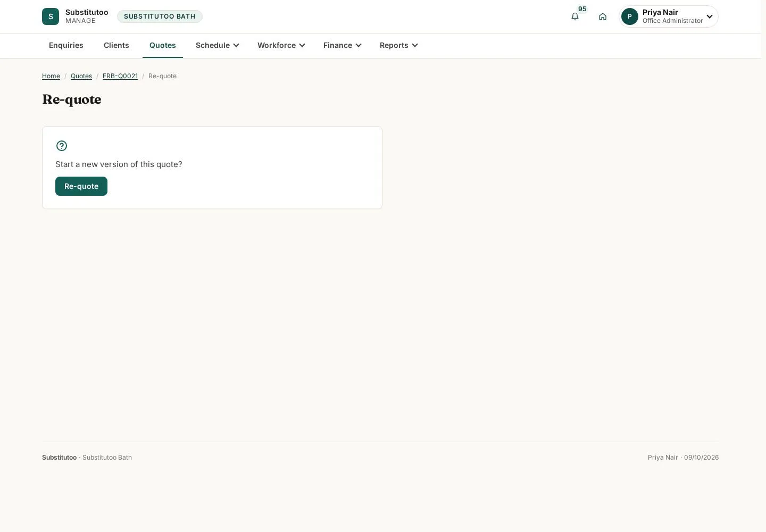The width and height of the screenshot is (766, 532).
Task: Click the Re-quote breadcrumb current item
Action: click(x=162, y=76)
